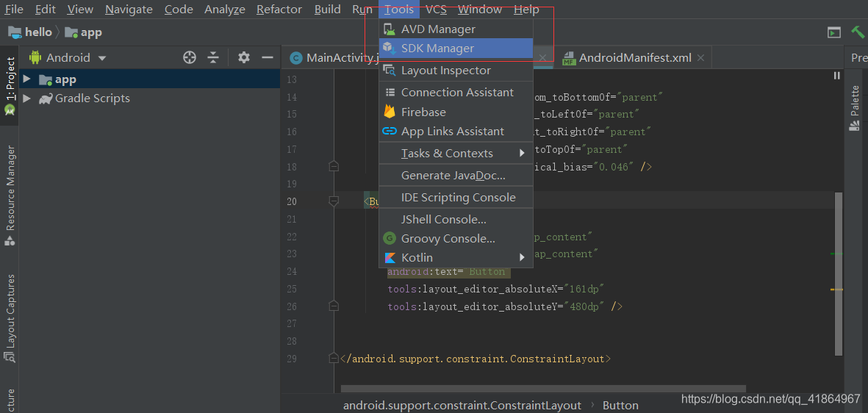This screenshot has height=413, width=868.
Task: Open the Navigate menu
Action: (129, 10)
